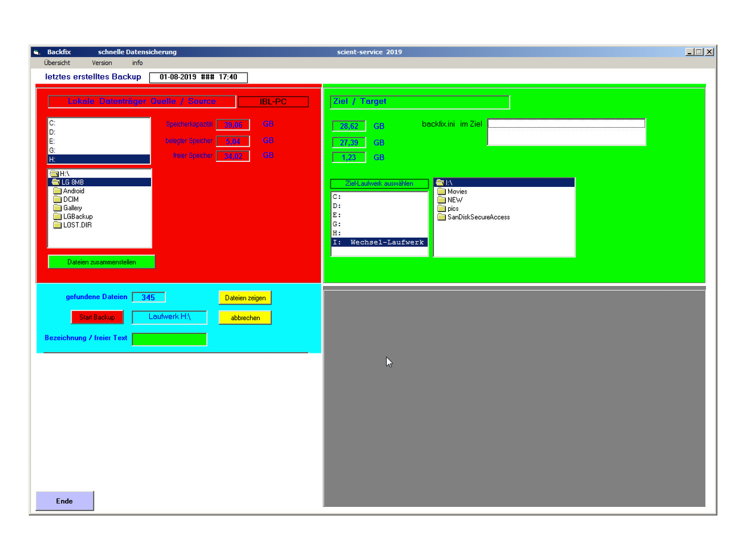Click the Dateien zeigen button
Viewport: 746px width, 560px height.
(x=245, y=298)
